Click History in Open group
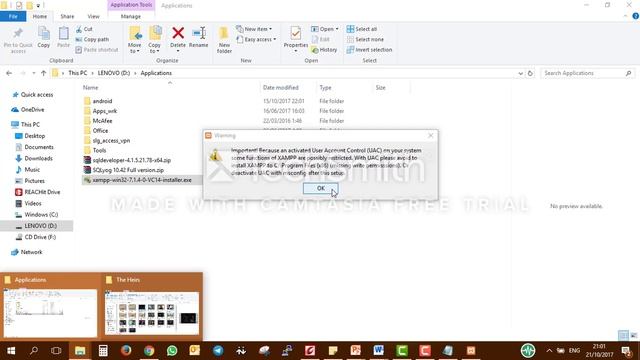Screen dimensions: 640x360 click(324, 49)
